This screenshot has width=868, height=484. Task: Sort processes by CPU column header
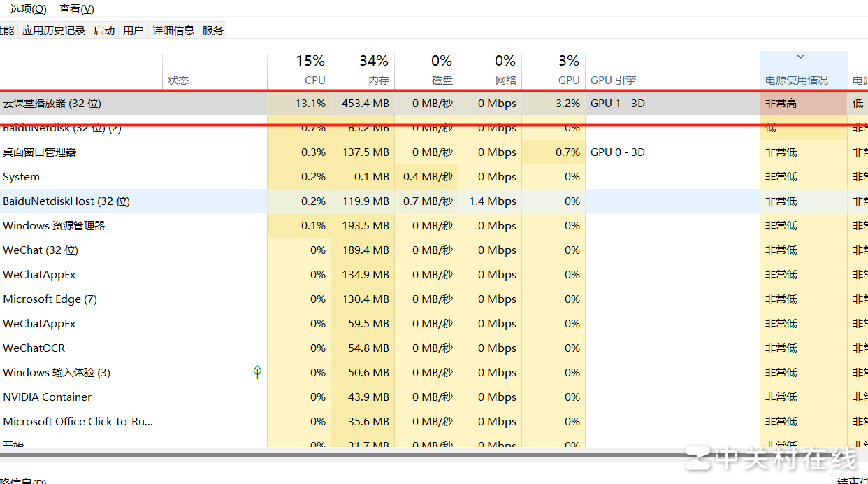pos(299,71)
